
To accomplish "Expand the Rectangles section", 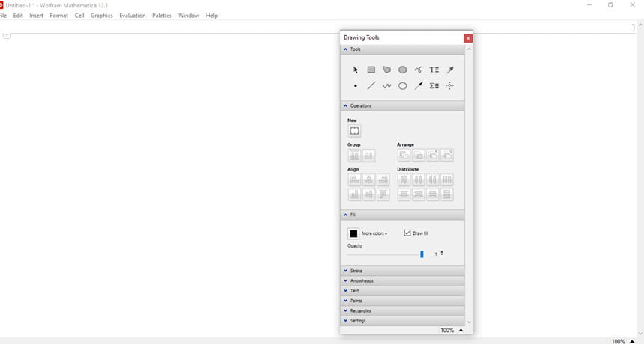I will click(403, 311).
